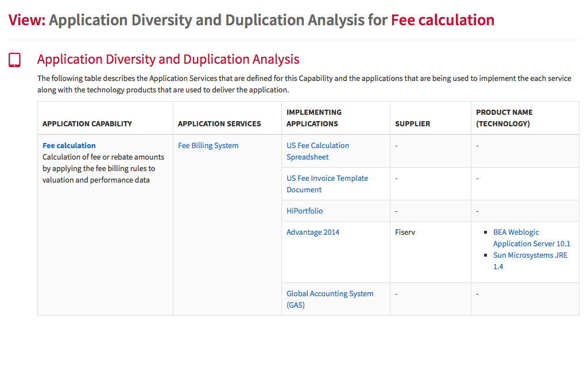588x368 pixels.
Task: Click the Implementing Applications column header
Action: coord(314,118)
